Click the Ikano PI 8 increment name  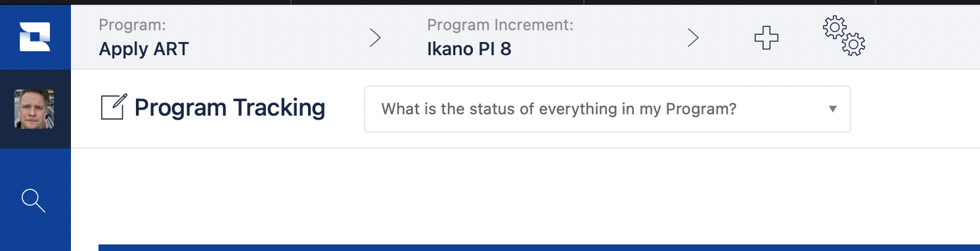pos(469,49)
